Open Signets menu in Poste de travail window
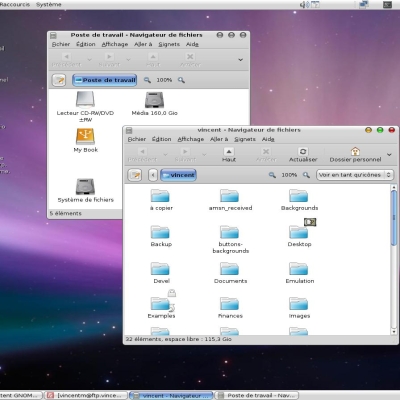 (169, 44)
